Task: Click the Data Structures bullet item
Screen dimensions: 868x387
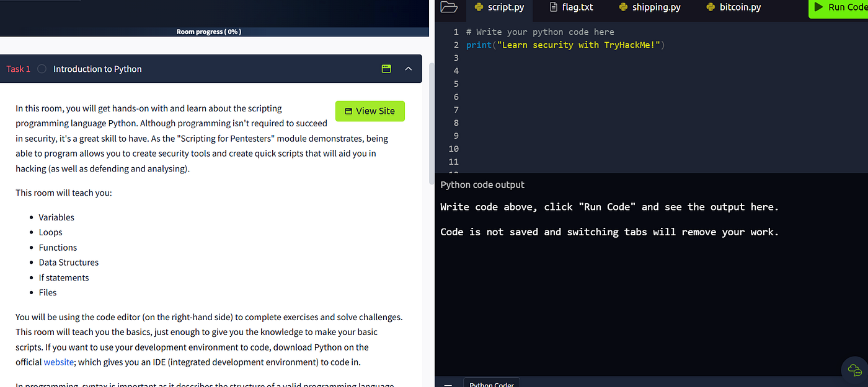Action: coord(69,263)
